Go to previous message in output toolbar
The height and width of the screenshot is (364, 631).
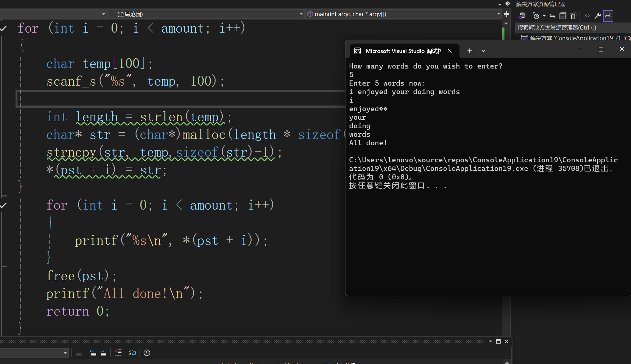(x=93, y=353)
